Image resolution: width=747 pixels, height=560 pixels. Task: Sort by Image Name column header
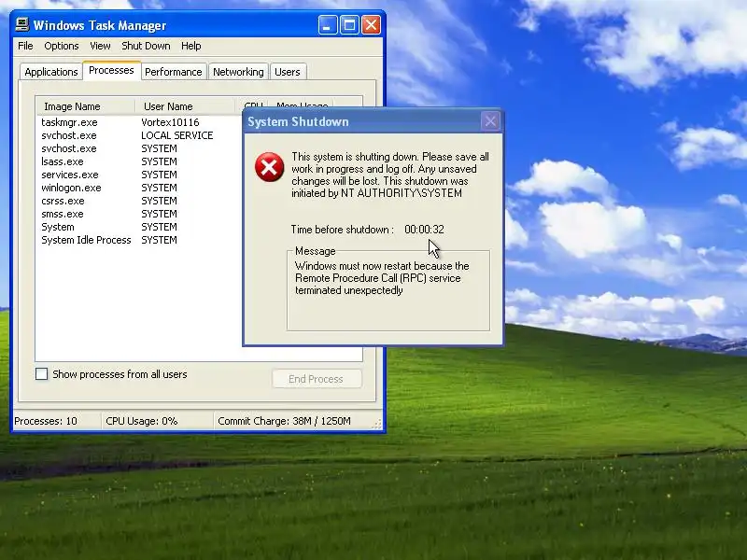click(86, 106)
